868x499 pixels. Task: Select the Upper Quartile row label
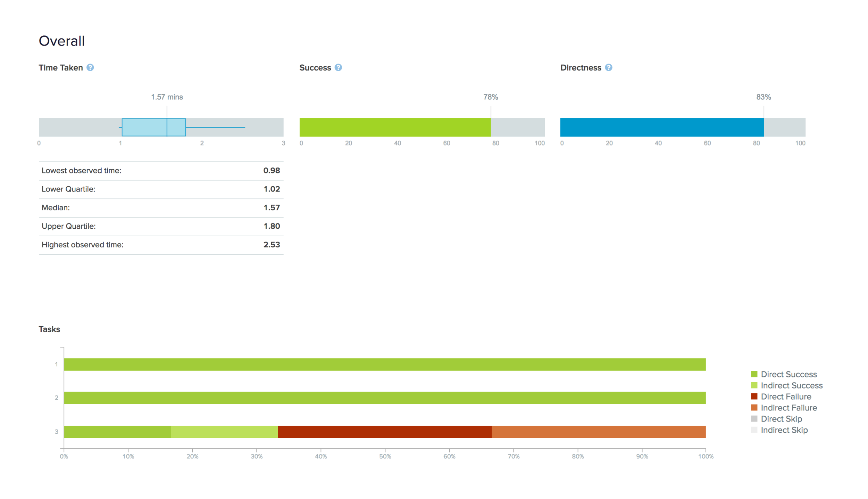69,226
